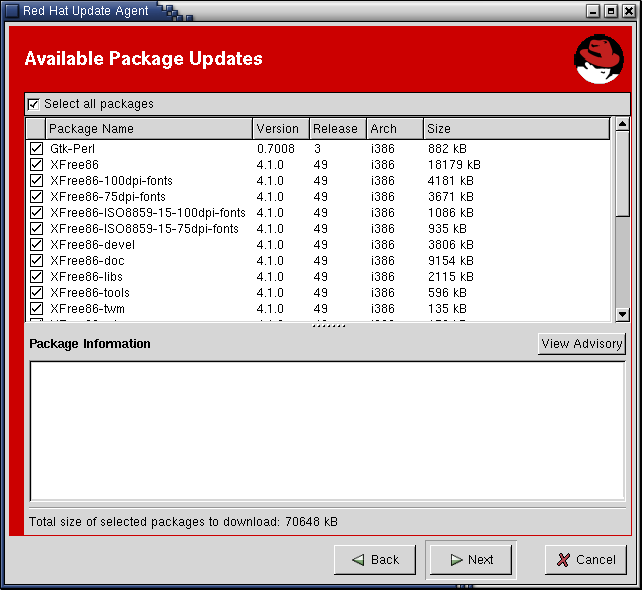This screenshot has height=590, width=642.
Task: Click the 0.7008 version value
Action: [276, 149]
